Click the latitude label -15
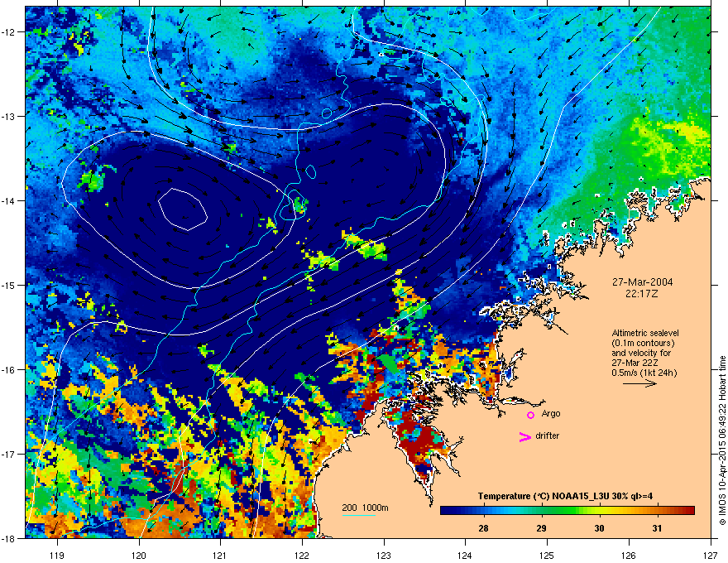This screenshot has width=728, height=563. click(x=8, y=285)
